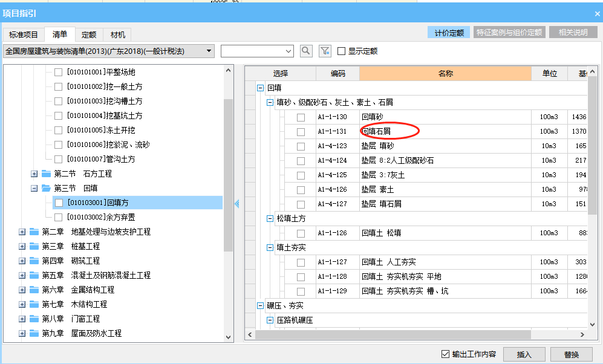The width and height of the screenshot is (603, 364).
Task: Enable the 显示定额 checkbox
Action: point(341,51)
